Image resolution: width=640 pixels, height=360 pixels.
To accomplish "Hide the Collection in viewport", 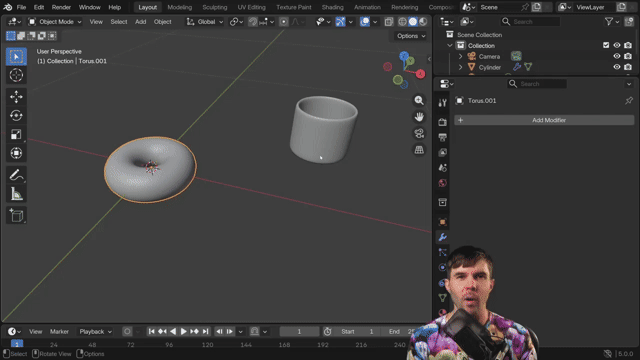I will (617, 45).
